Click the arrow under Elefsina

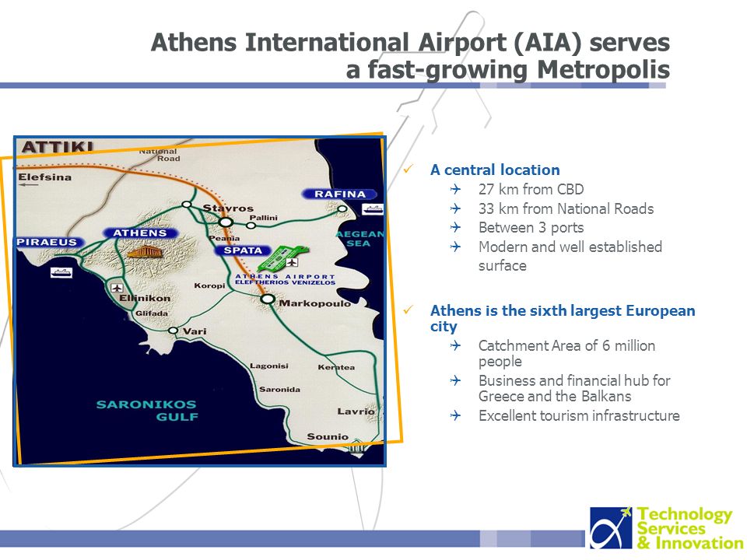pos(29,185)
